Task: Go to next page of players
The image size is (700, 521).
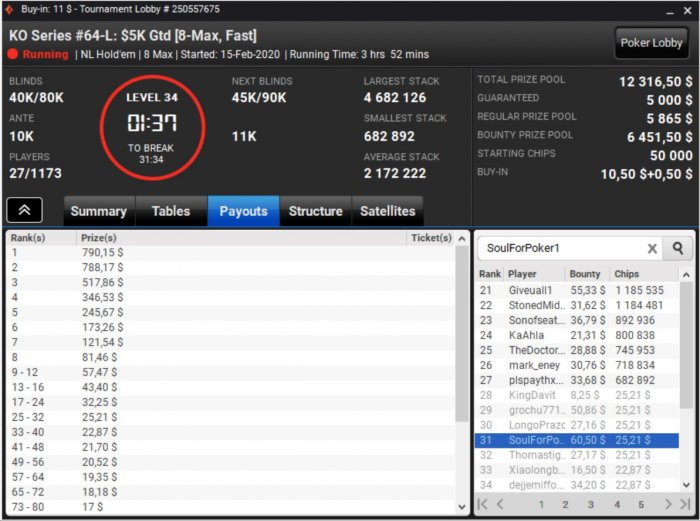Action: point(668,504)
